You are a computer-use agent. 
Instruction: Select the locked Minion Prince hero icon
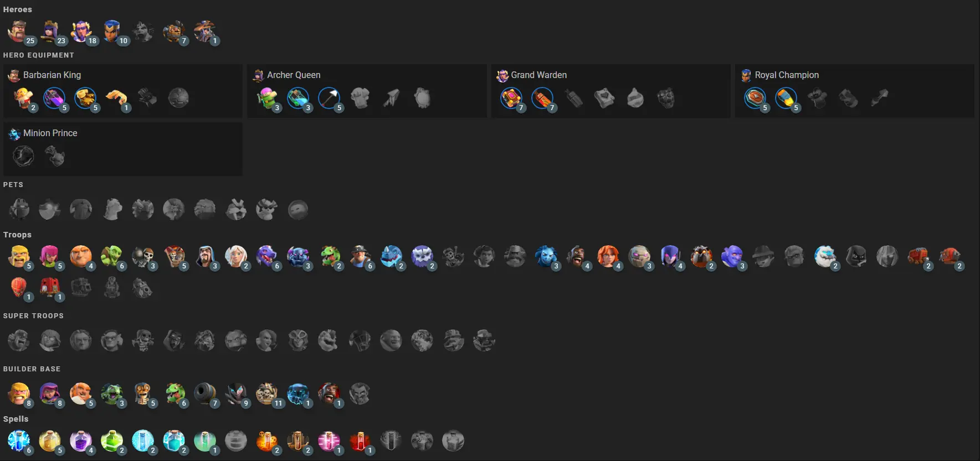[143, 32]
